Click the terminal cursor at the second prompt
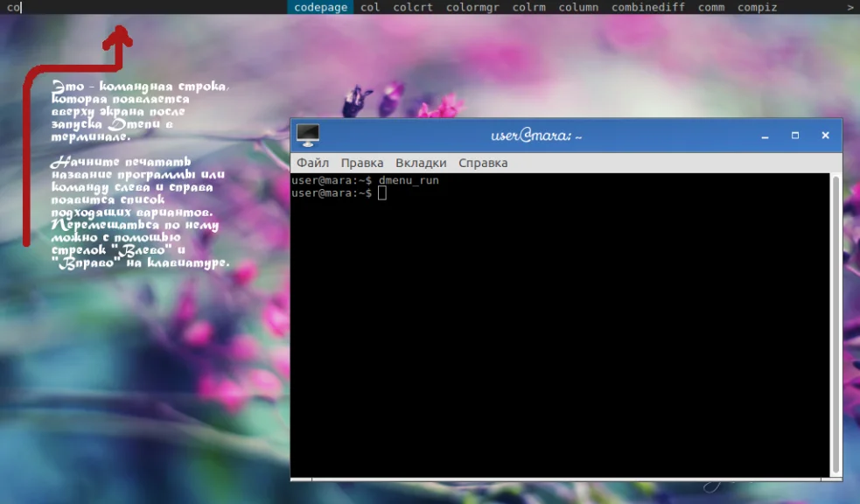 [382, 193]
